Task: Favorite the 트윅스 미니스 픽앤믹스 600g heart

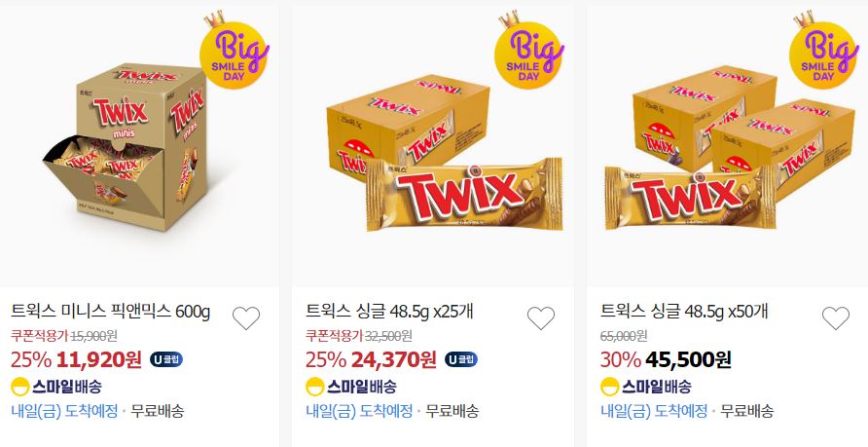Action: [x=246, y=317]
